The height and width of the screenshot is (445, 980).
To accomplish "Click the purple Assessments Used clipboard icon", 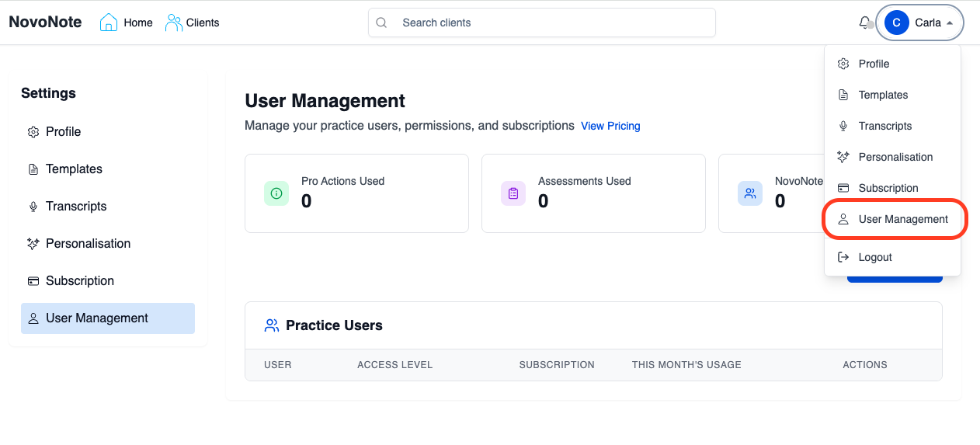I will click(x=513, y=193).
